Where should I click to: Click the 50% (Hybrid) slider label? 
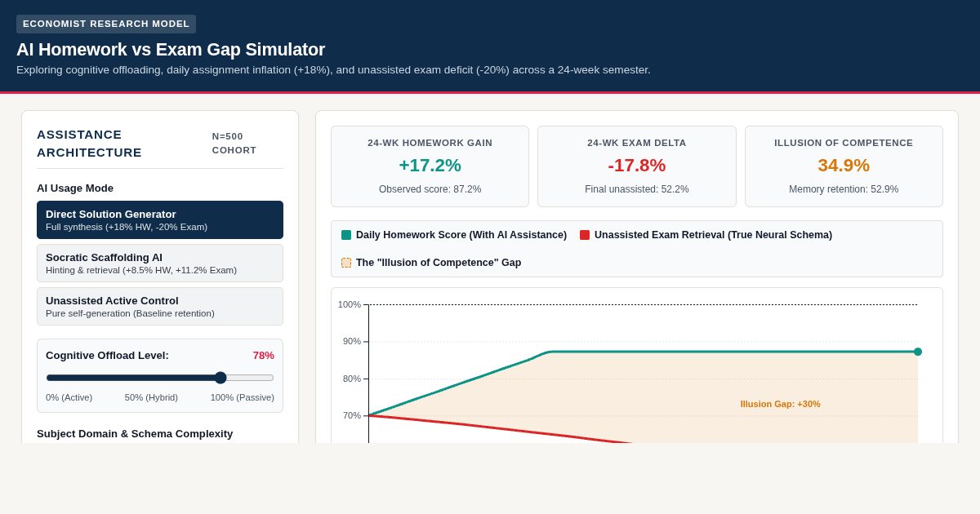[x=151, y=397]
